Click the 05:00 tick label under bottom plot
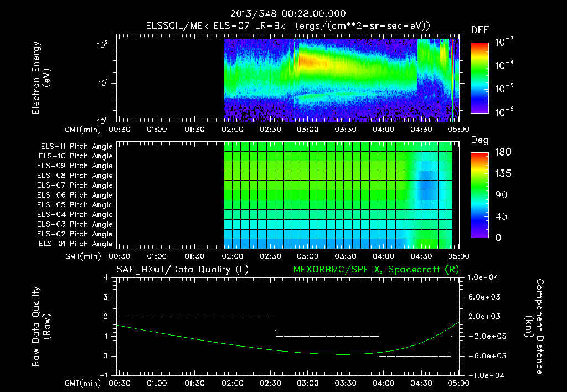The image size is (567, 392). (458, 383)
